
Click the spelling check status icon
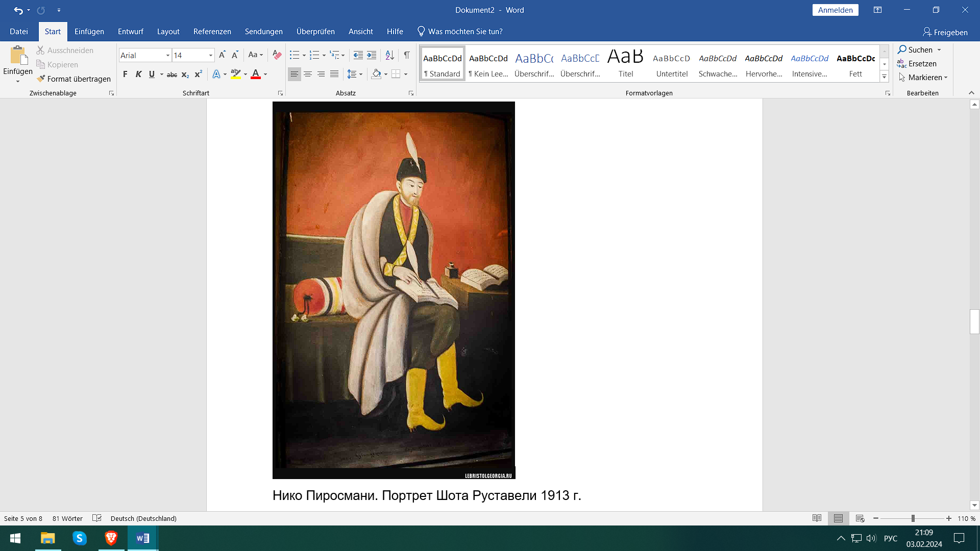(97, 518)
